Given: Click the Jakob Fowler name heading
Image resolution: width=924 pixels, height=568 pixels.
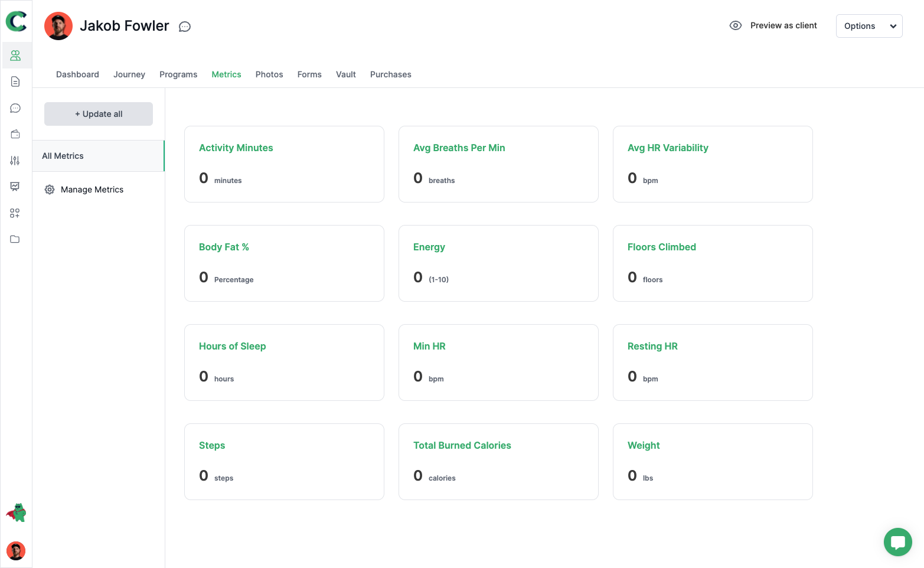Looking at the screenshot, I should pyautogui.click(x=125, y=26).
